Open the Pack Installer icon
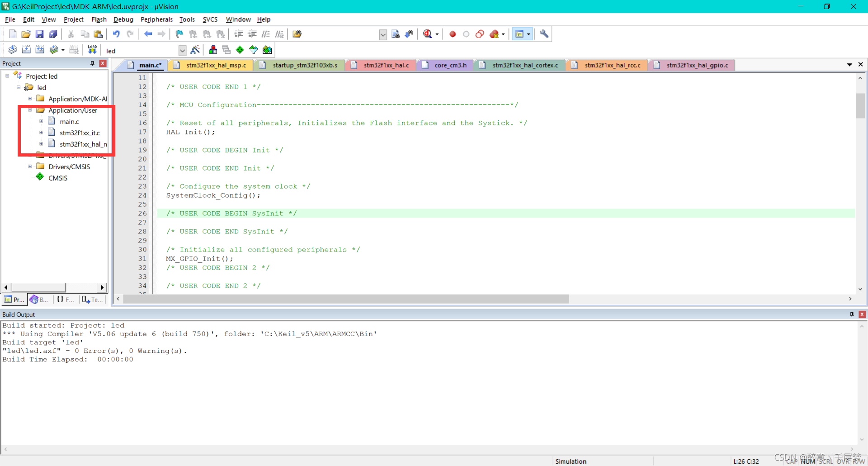The image size is (868, 466). (x=267, y=50)
